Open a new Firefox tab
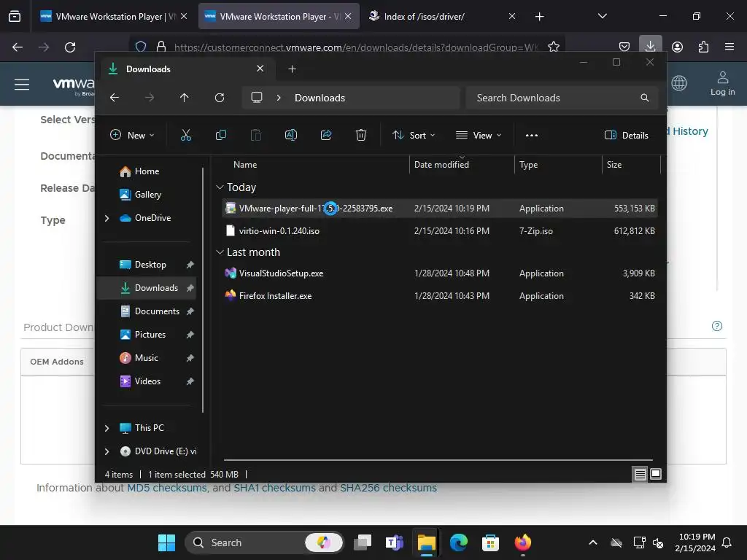Viewport: 747px width, 560px height. [x=539, y=17]
